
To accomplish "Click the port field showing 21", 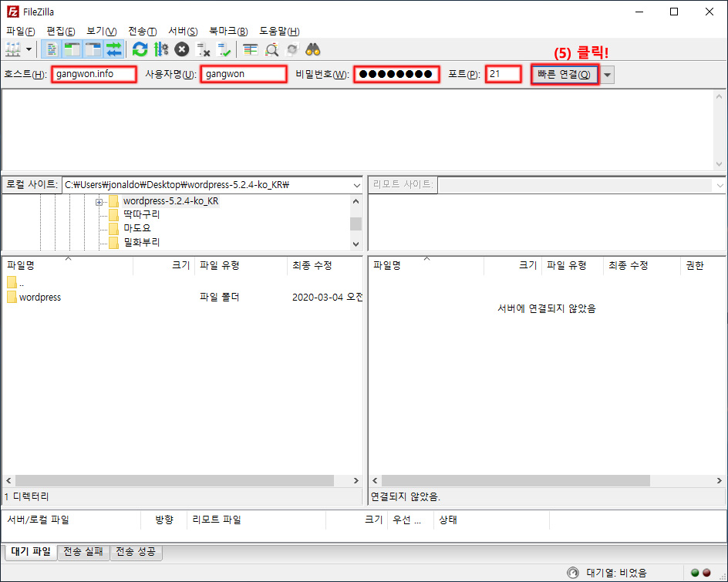I will click(504, 74).
